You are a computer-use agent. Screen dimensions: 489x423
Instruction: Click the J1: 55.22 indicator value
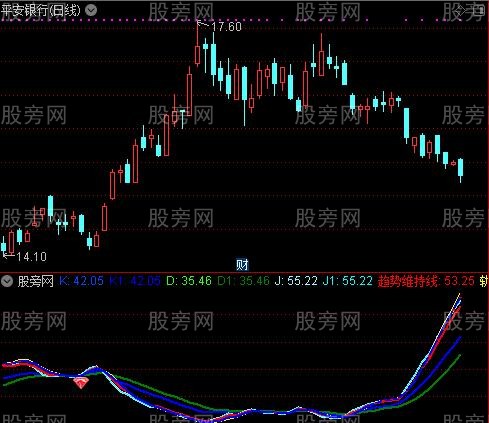(x=348, y=281)
